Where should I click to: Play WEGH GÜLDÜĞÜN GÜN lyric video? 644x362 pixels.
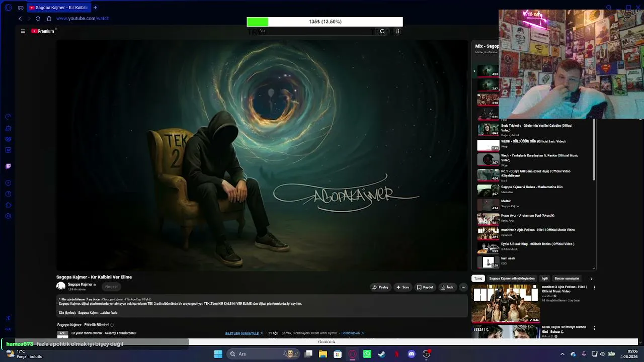pos(533,145)
